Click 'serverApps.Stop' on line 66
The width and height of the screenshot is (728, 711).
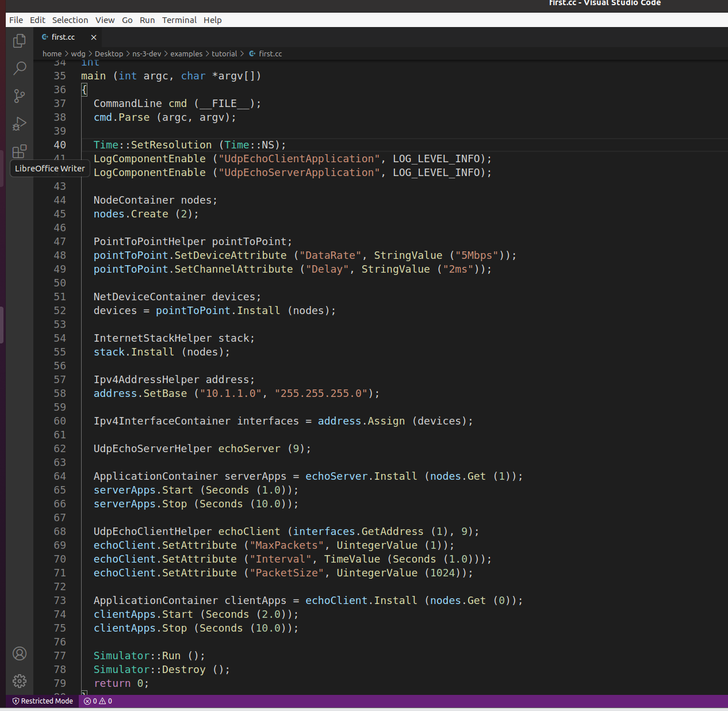tap(140, 504)
